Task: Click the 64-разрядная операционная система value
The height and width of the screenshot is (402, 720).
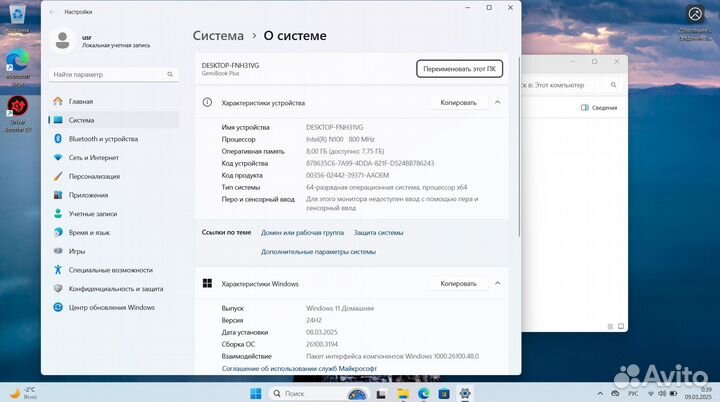Action: pos(387,187)
